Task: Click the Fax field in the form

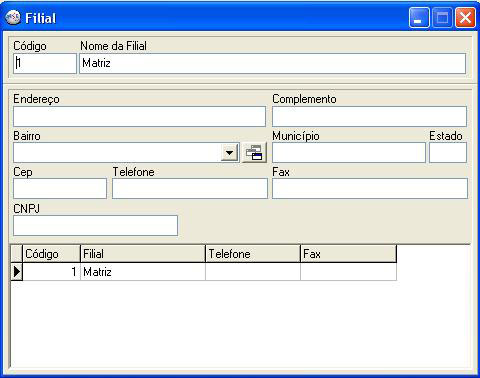Action: 370,188
